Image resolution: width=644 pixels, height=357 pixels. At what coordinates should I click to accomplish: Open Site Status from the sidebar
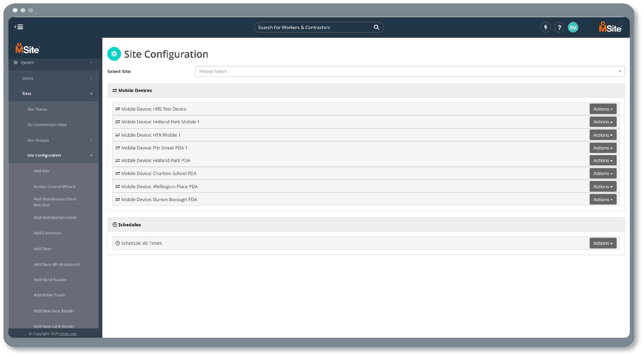point(37,109)
